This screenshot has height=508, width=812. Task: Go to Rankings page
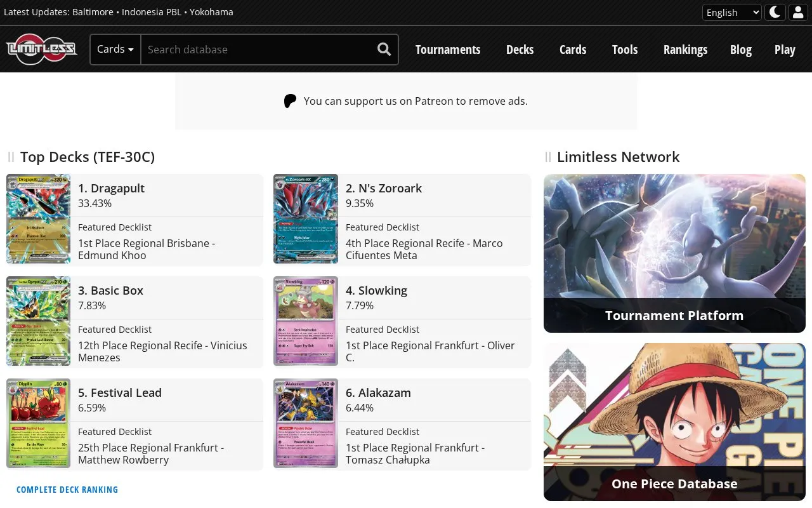(x=685, y=50)
